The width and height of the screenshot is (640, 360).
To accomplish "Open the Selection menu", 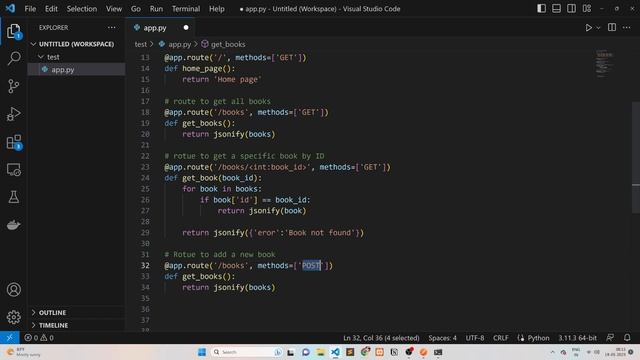I will [82, 9].
